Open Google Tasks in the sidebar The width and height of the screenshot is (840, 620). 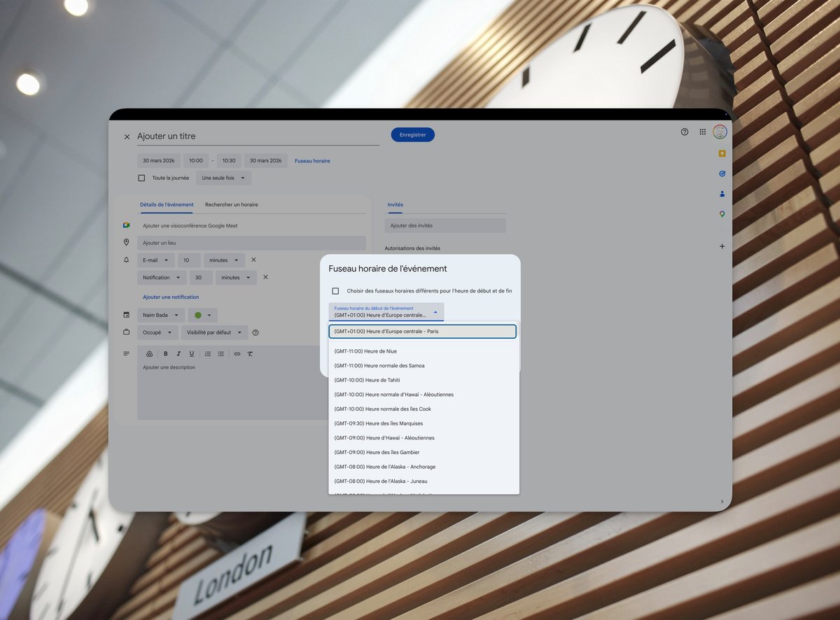(722, 174)
